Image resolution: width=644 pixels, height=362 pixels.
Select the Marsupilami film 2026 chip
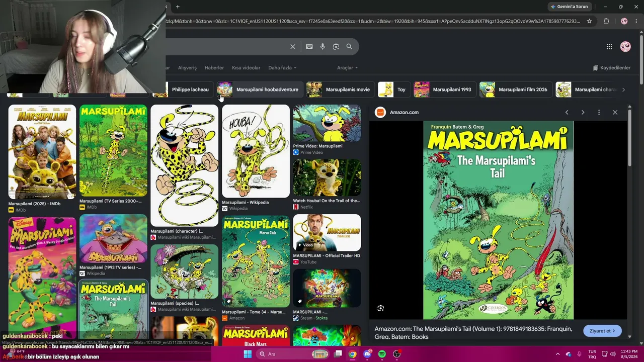(515, 89)
